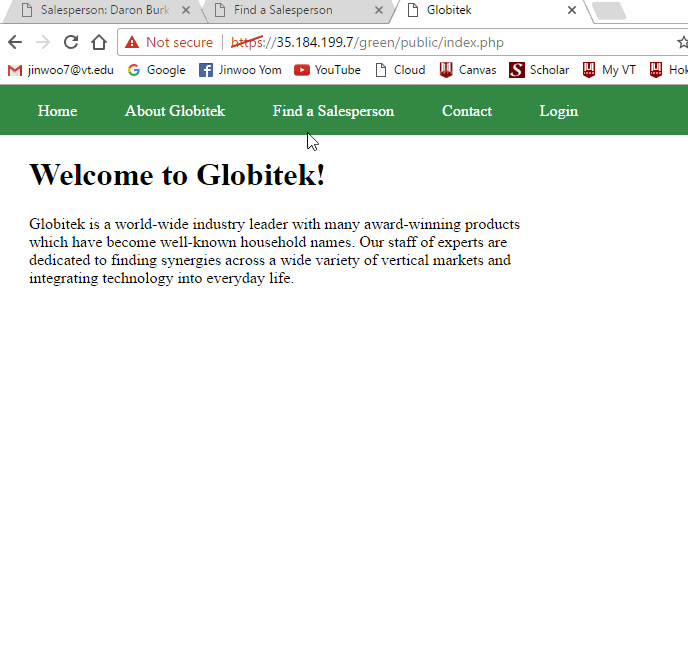This screenshot has height=659, width=688.
Task: Go to the browser Home page icon
Action: click(99, 42)
